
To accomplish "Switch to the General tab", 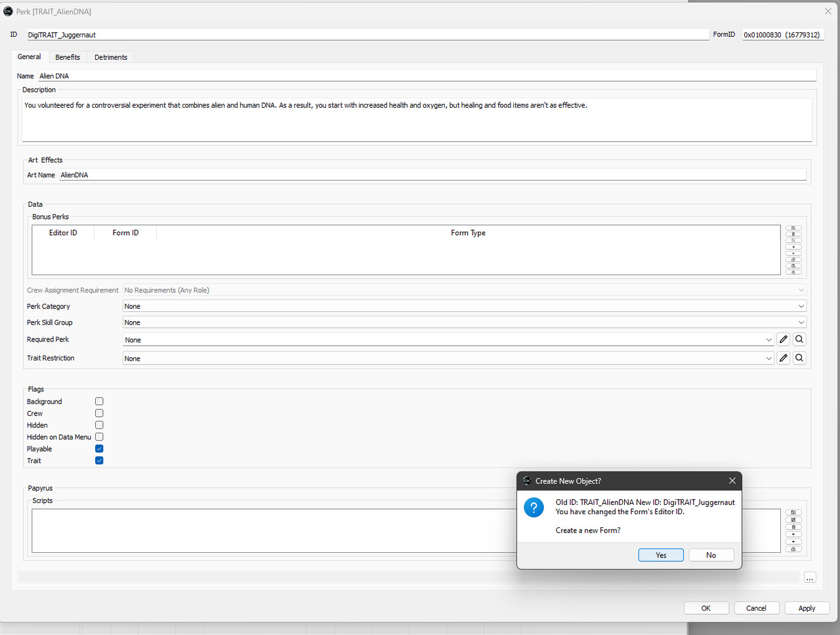I will tap(29, 57).
